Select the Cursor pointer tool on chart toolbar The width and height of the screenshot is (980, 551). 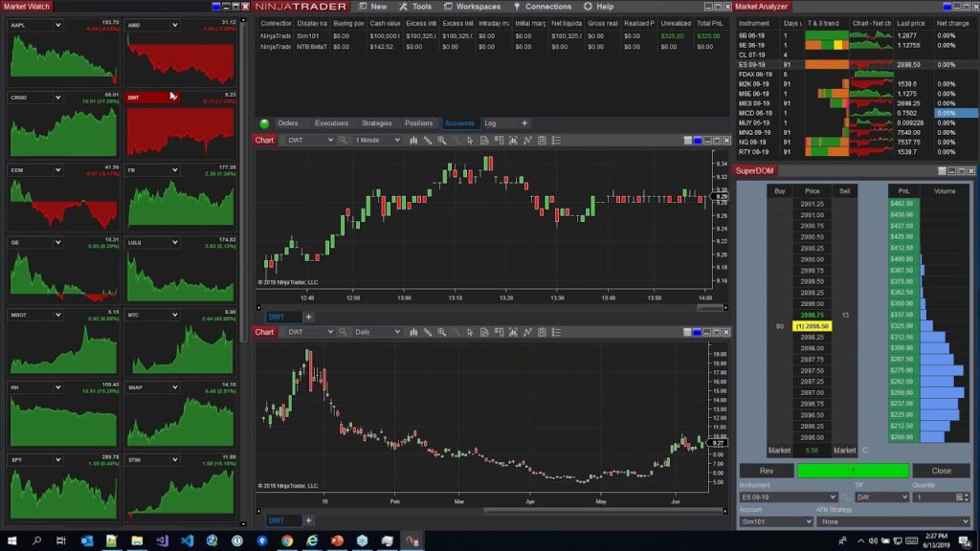(x=469, y=140)
